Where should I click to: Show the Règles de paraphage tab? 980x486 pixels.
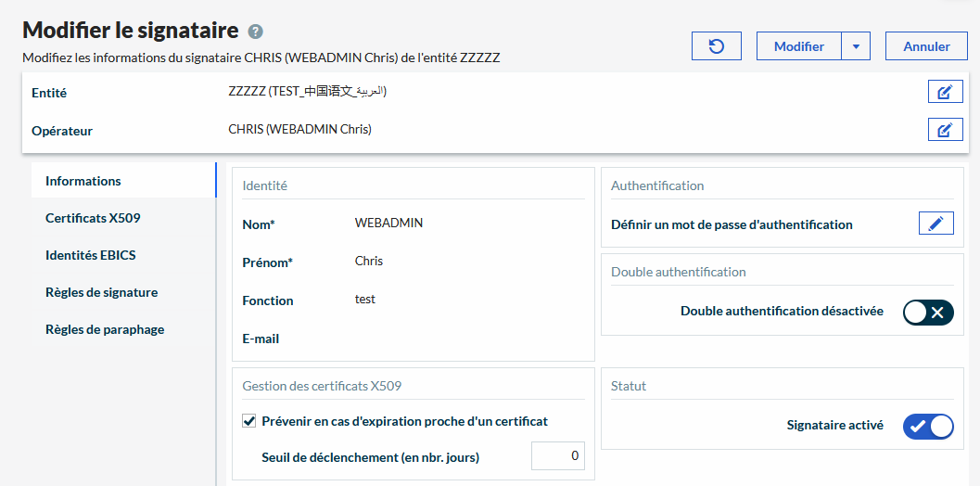(104, 329)
